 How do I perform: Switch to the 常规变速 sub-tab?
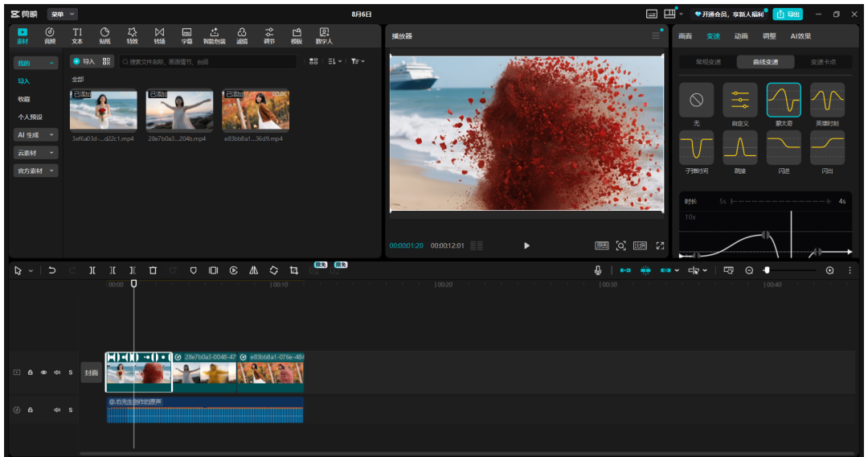[x=707, y=62]
